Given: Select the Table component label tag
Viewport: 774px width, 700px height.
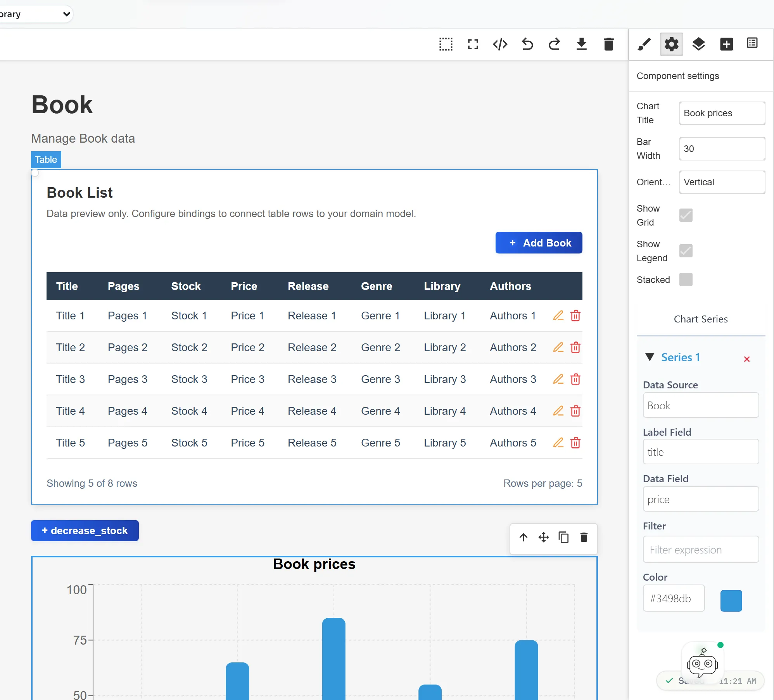Looking at the screenshot, I should click(x=46, y=160).
